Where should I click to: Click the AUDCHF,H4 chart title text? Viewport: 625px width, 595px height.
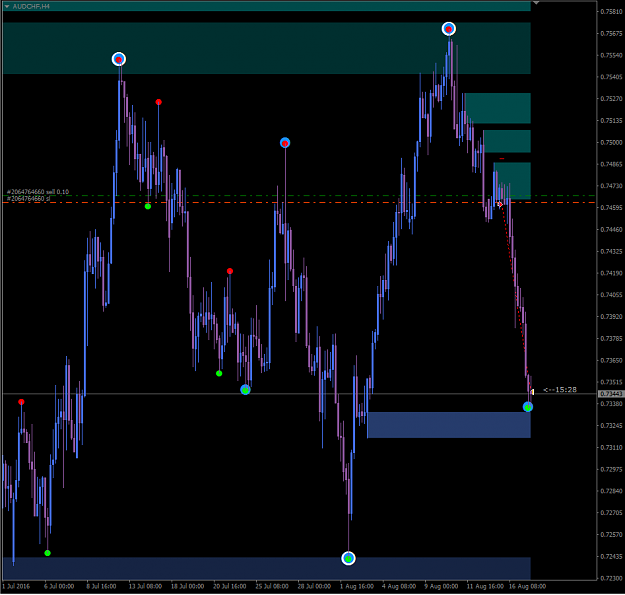point(31,6)
